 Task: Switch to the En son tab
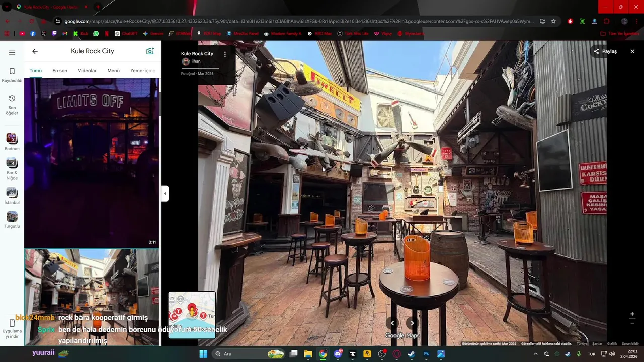click(60, 71)
